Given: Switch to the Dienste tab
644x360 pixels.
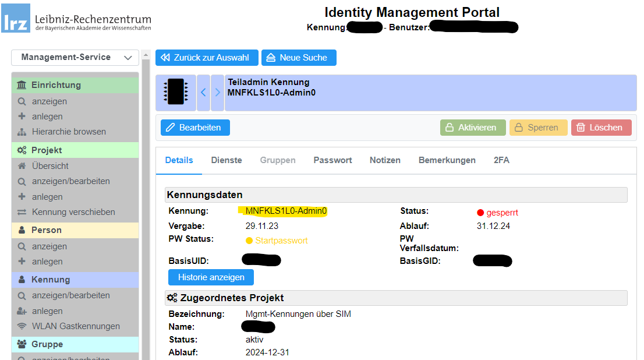Looking at the screenshot, I should point(227,160).
